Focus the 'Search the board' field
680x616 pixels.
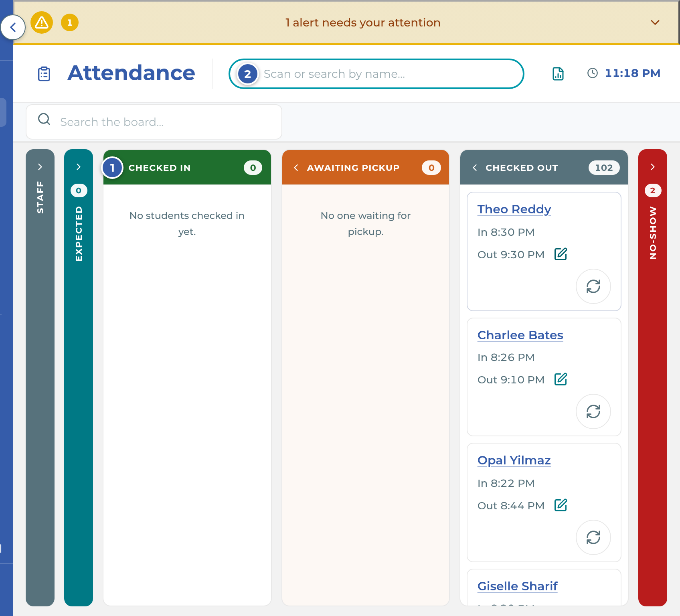[x=154, y=122]
